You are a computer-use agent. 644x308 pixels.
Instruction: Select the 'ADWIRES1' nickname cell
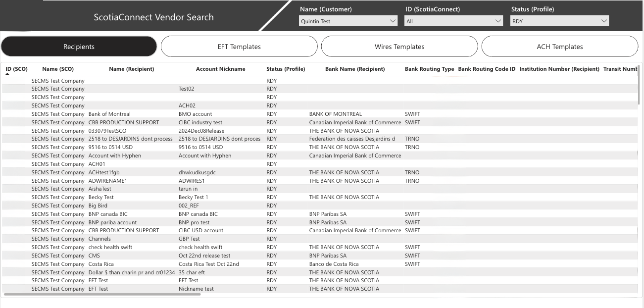[x=192, y=181]
